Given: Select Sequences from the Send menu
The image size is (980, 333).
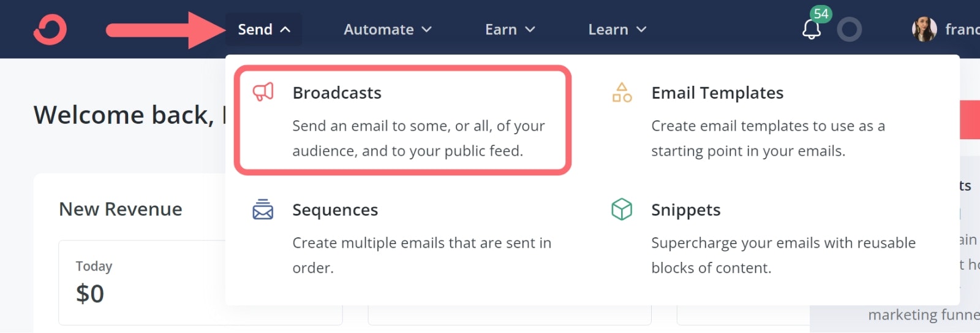Looking at the screenshot, I should click(403, 238).
